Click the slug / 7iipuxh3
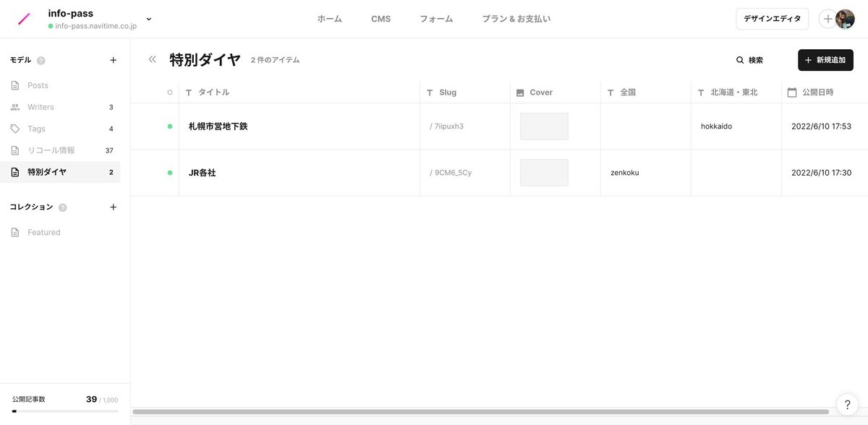This screenshot has width=868, height=425. click(446, 126)
